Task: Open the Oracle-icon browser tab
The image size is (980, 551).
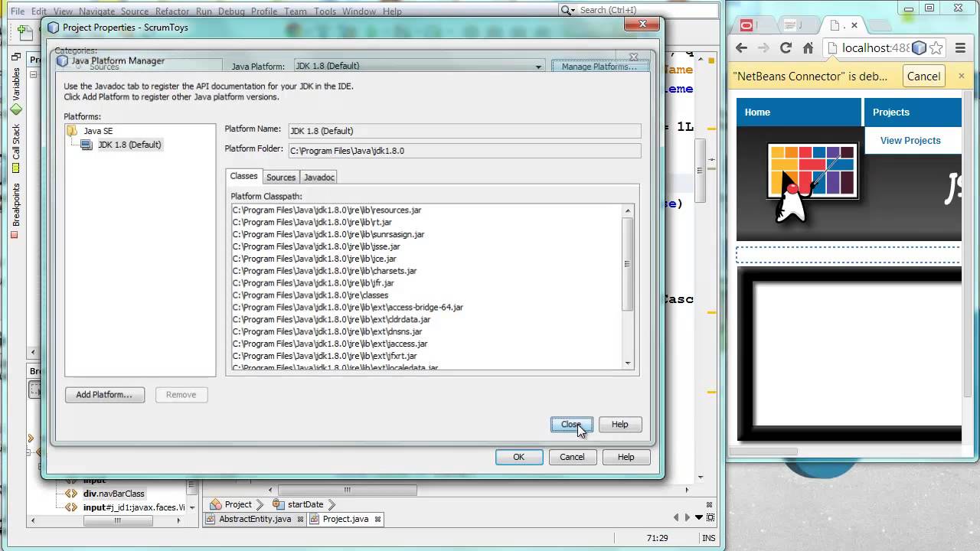Action: (746, 25)
